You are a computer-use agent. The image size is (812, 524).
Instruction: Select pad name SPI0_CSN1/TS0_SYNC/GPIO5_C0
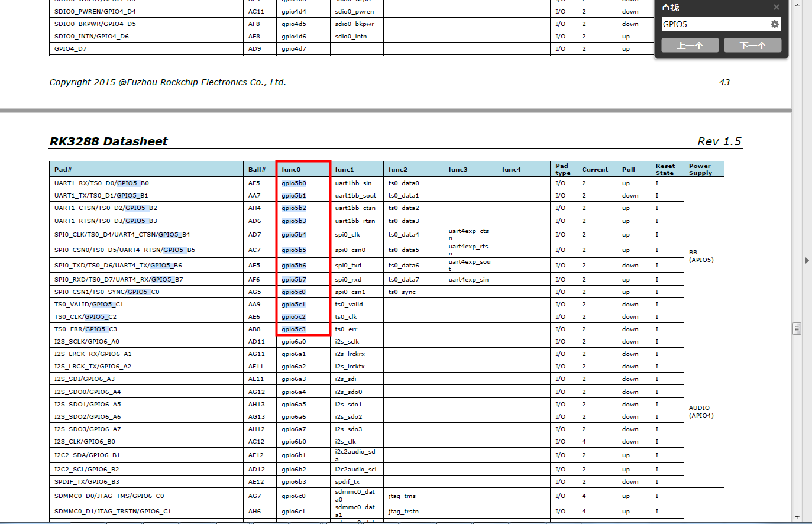107,292
